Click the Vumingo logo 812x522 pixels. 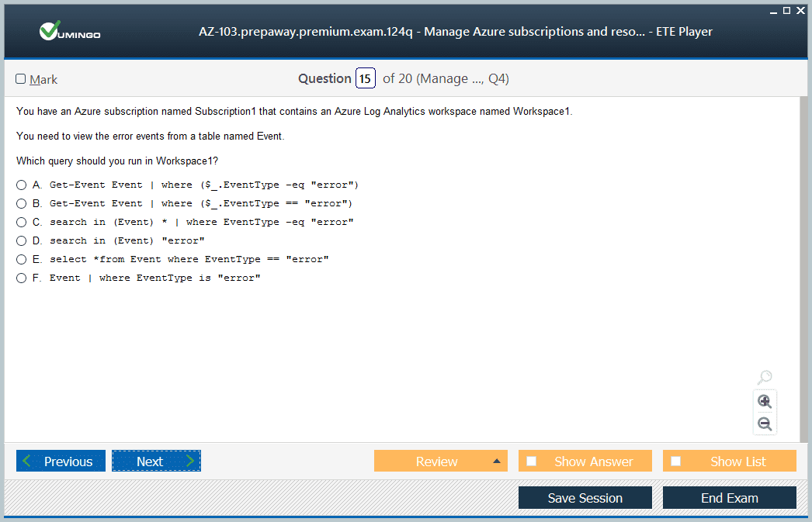click(x=70, y=32)
